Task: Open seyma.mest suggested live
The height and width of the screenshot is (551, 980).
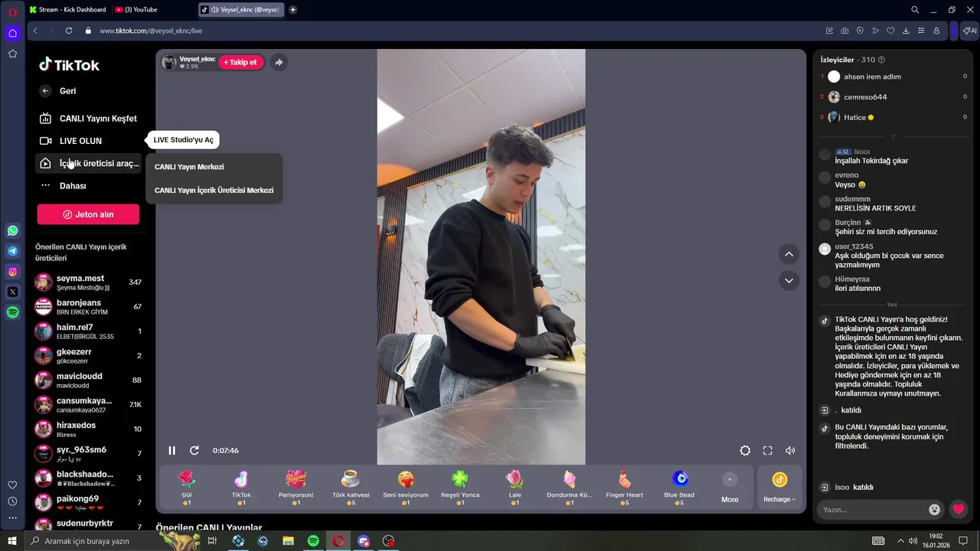Action: point(88,282)
